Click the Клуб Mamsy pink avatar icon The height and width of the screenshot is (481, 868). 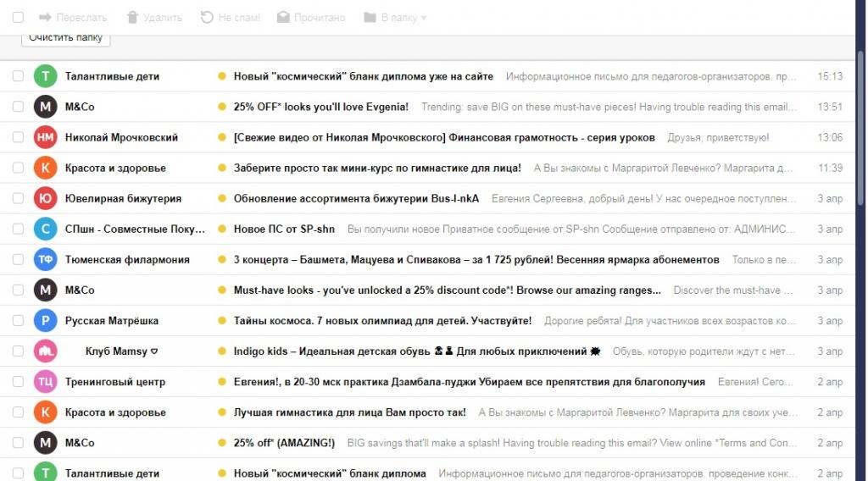pyautogui.click(x=45, y=351)
